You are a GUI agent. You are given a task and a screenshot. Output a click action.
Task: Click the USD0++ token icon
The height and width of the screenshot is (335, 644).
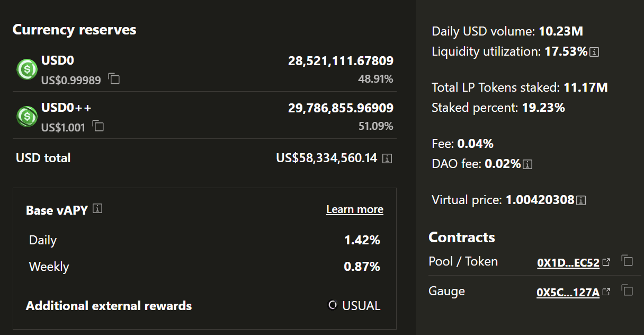pos(27,117)
